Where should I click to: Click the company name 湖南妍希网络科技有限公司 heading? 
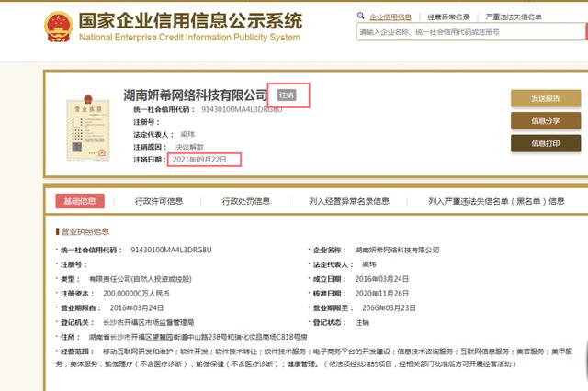[x=195, y=95]
